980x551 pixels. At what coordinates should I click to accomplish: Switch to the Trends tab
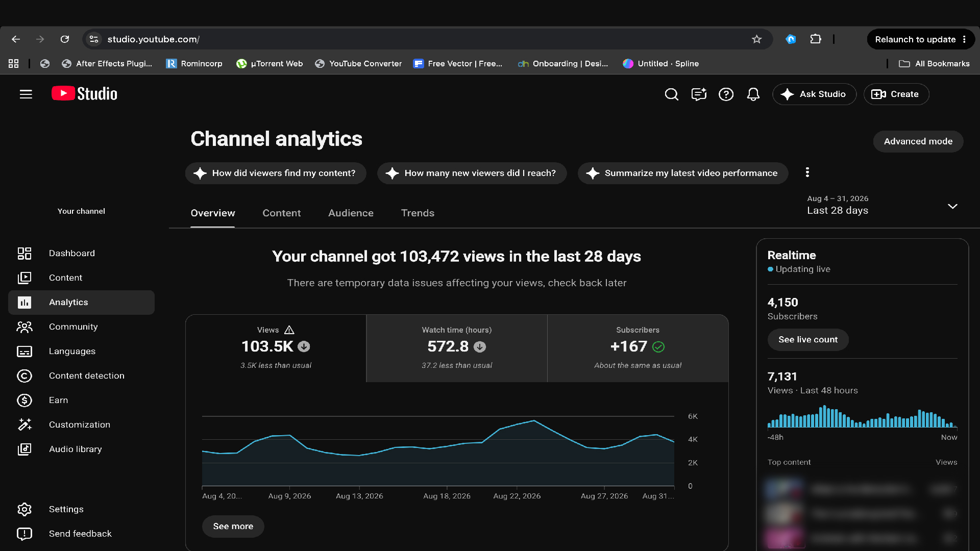(418, 213)
